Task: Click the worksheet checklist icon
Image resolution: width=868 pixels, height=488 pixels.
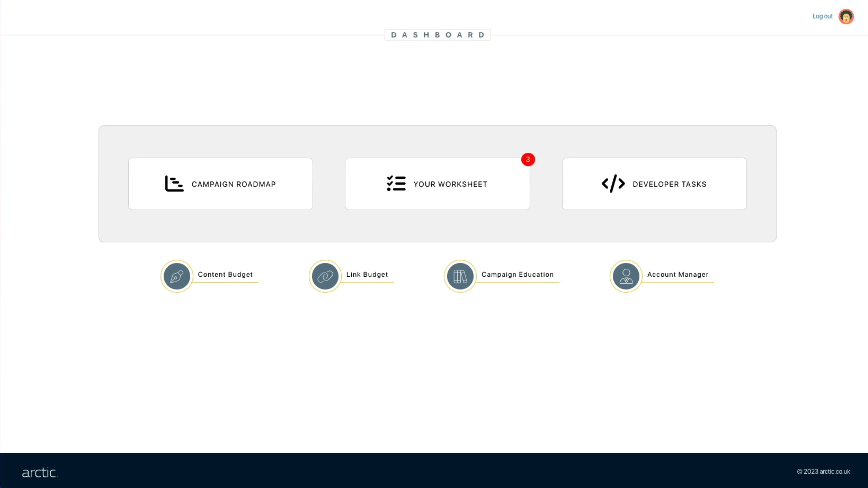Action: coord(396,184)
